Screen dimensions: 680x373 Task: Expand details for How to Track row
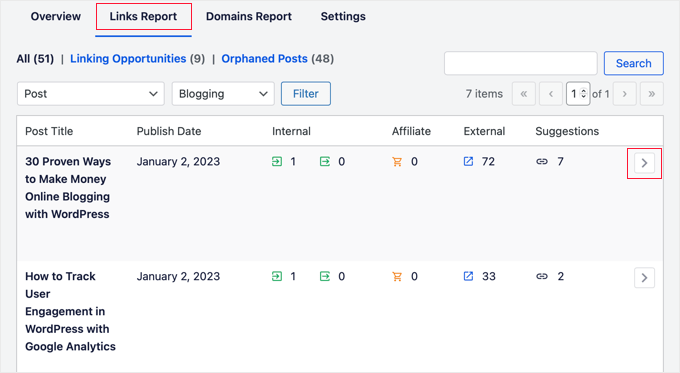coord(644,278)
